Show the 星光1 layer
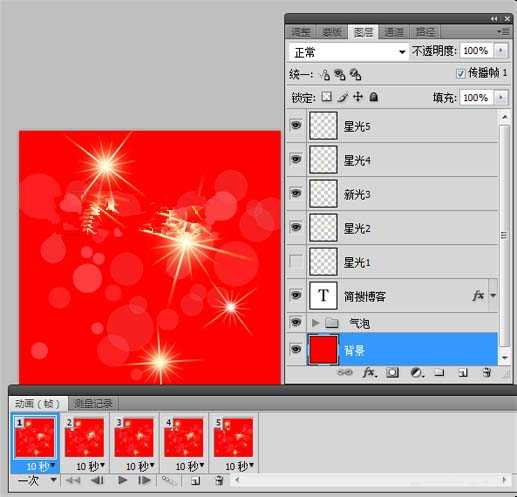 coord(296,262)
